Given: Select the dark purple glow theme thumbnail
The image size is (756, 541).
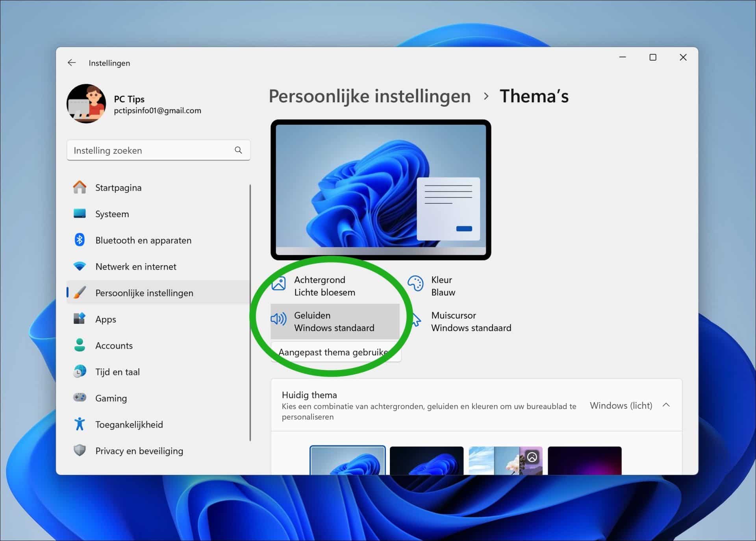Looking at the screenshot, I should tap(585, 460).
